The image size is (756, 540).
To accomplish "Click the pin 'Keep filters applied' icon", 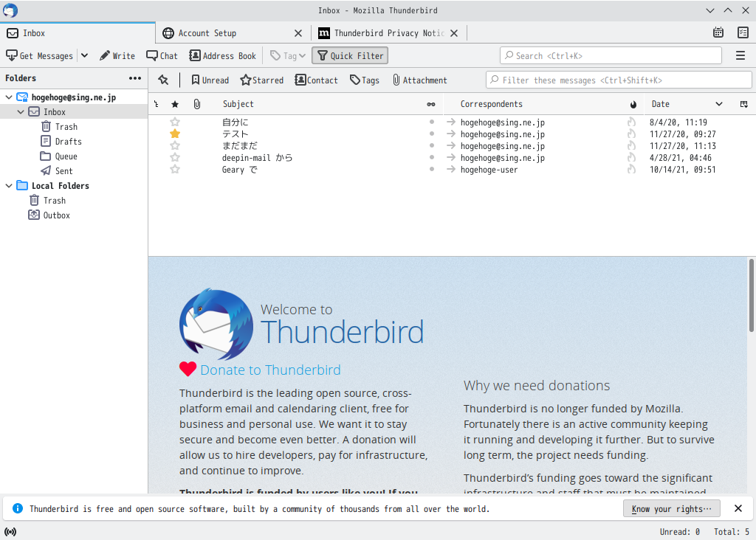I will click(x=163, y=80).
